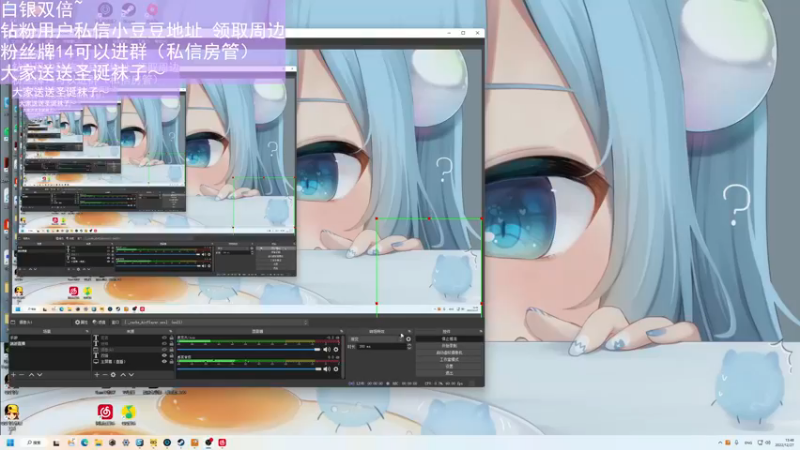Click the Settings button in Controls
Screen dimensions: 800x450
point(449,366)
